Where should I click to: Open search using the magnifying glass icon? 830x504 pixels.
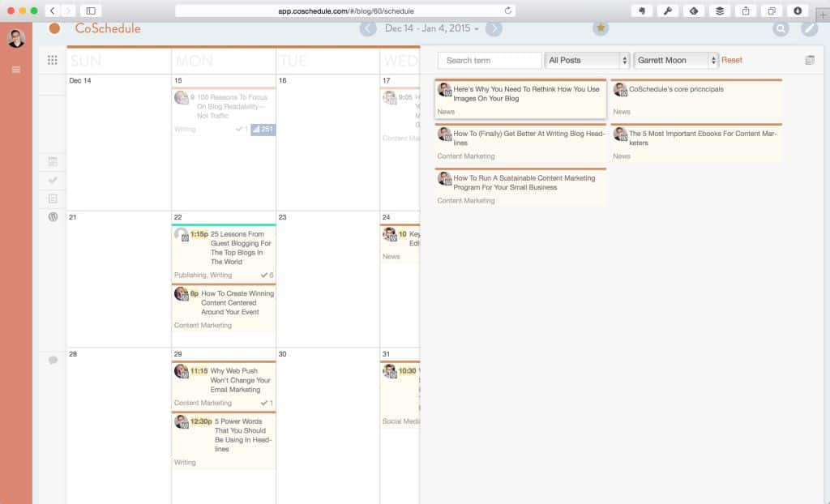point(781,28)
